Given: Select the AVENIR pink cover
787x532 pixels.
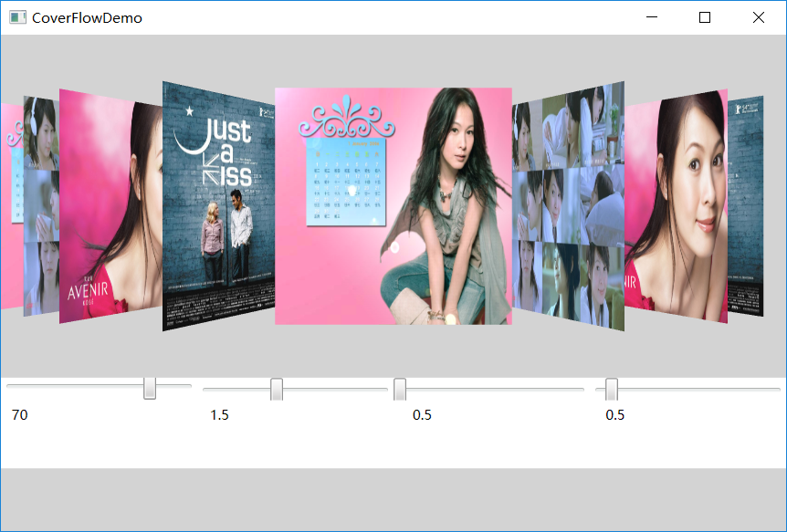Looking at the screenshot, I should click(x=110, y=206).
